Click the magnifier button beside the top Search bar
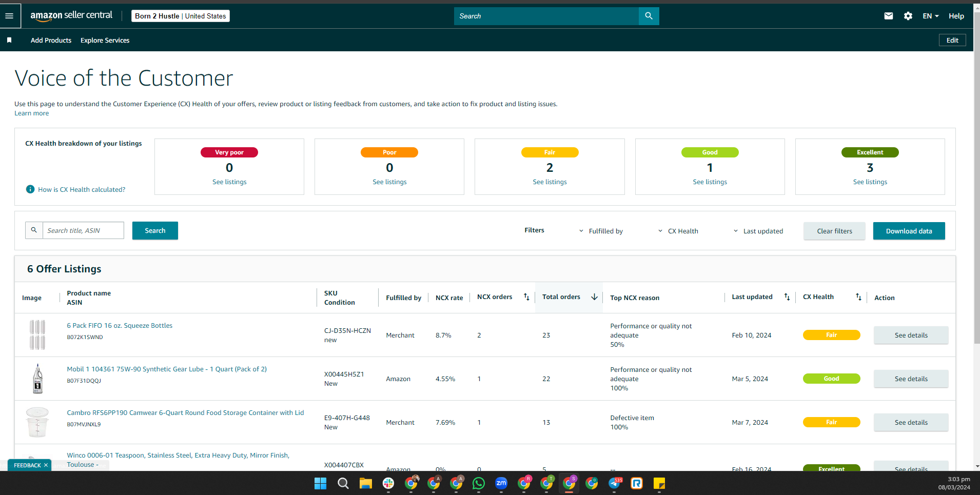This screenshot has height=495, width=980. coord(649,16)
